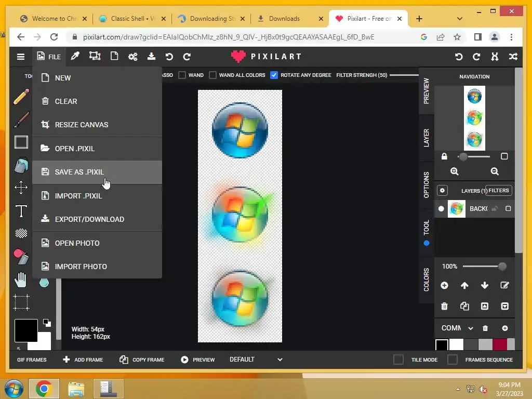
Task: Choose OPEN .PIXIL menu entry
Action: (x=97, y=149)
